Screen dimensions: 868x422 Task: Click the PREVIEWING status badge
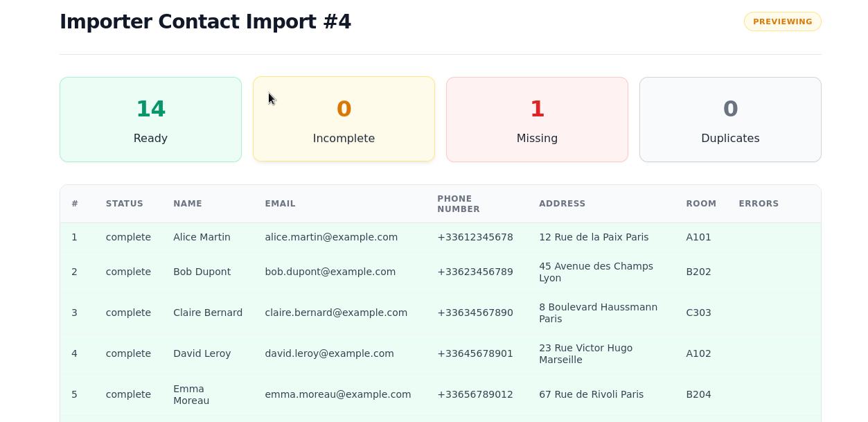tap(782, 21)
